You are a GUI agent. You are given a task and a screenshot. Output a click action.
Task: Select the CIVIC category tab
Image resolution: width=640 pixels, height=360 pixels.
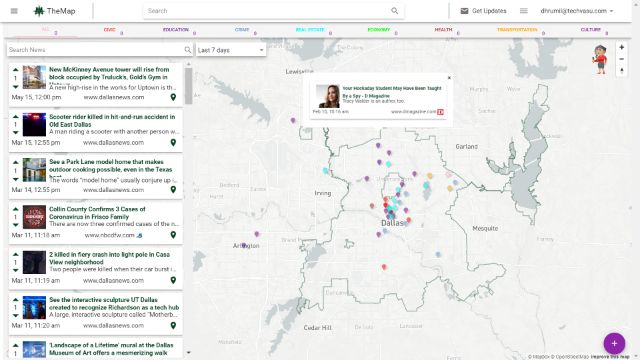click(109, 30)
